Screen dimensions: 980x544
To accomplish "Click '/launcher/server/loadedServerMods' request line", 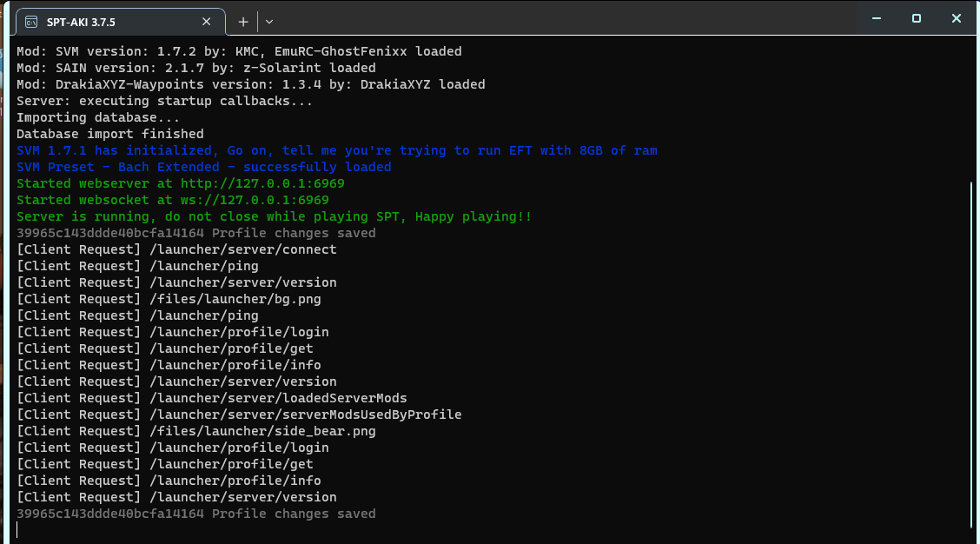I will pyautogui.click(x=212, y=398).
